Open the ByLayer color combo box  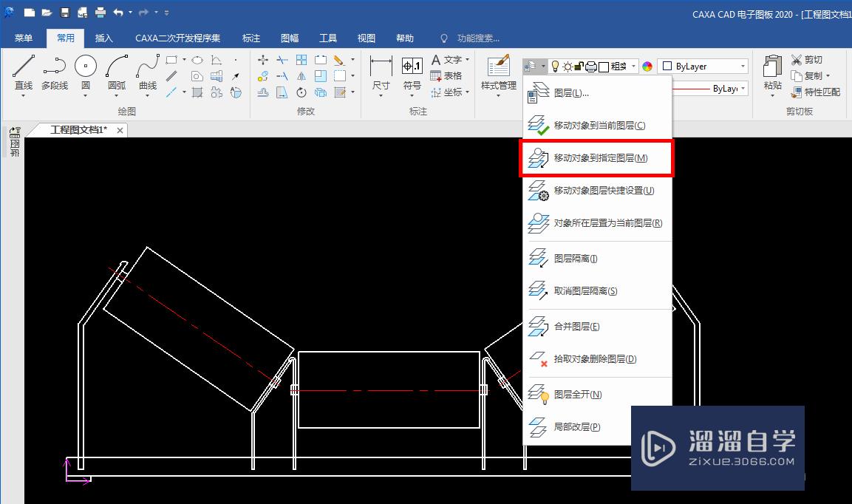tap(703, 67)
